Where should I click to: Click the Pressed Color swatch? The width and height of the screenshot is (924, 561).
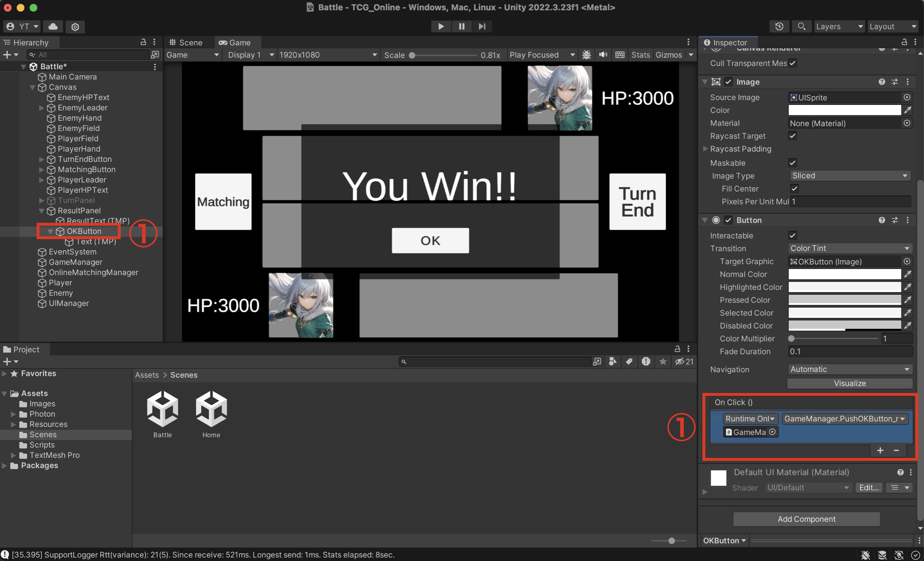844,300
